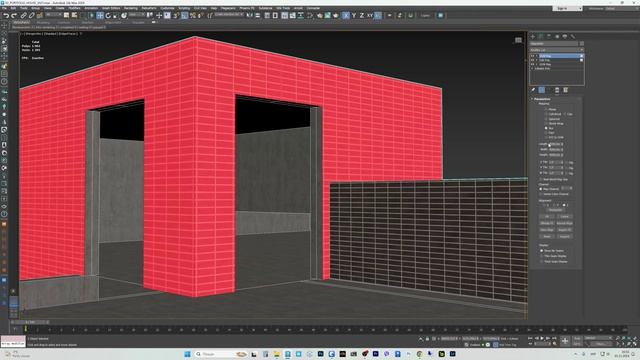Open the Selected key filter dropdown
640x360 pixels.
coord(598,338)
